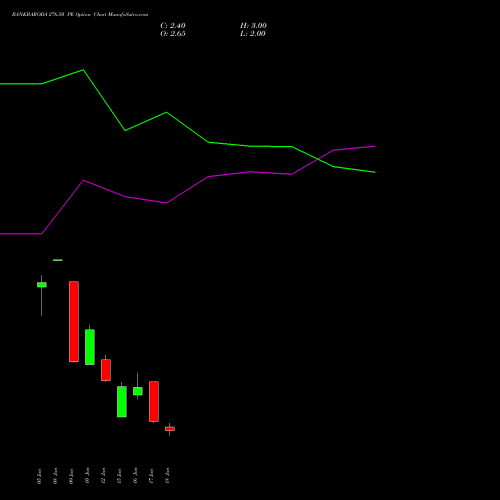Select the small green candle for 16 Jun

138,391
